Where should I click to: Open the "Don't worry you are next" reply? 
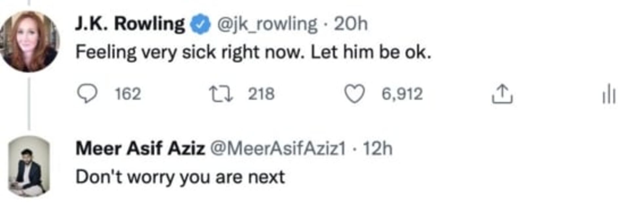(x=180, y=177)
